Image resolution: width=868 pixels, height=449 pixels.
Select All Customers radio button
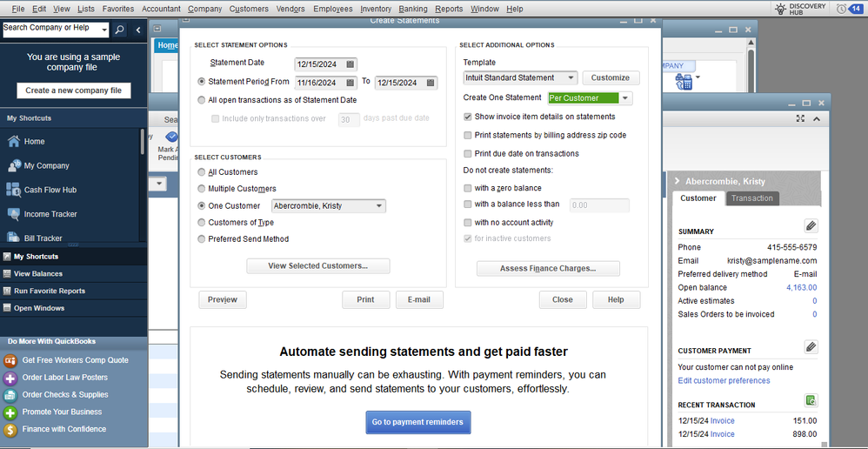pos(202,172)
